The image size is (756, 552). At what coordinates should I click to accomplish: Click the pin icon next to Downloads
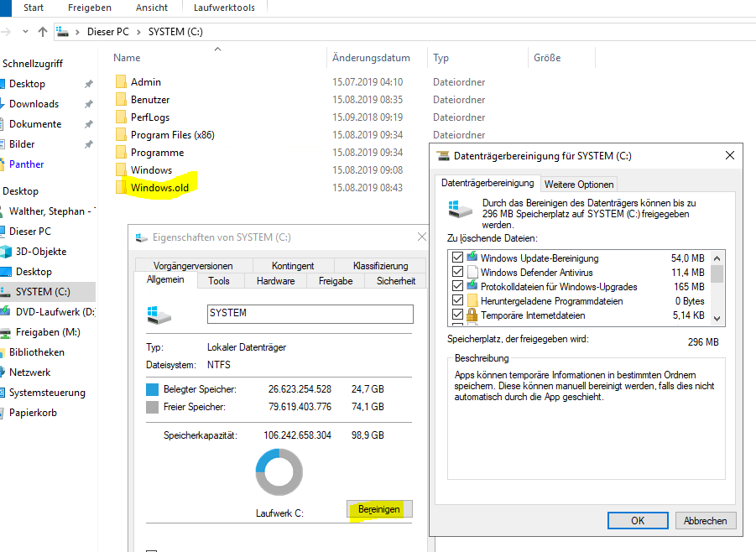point(89,104)
